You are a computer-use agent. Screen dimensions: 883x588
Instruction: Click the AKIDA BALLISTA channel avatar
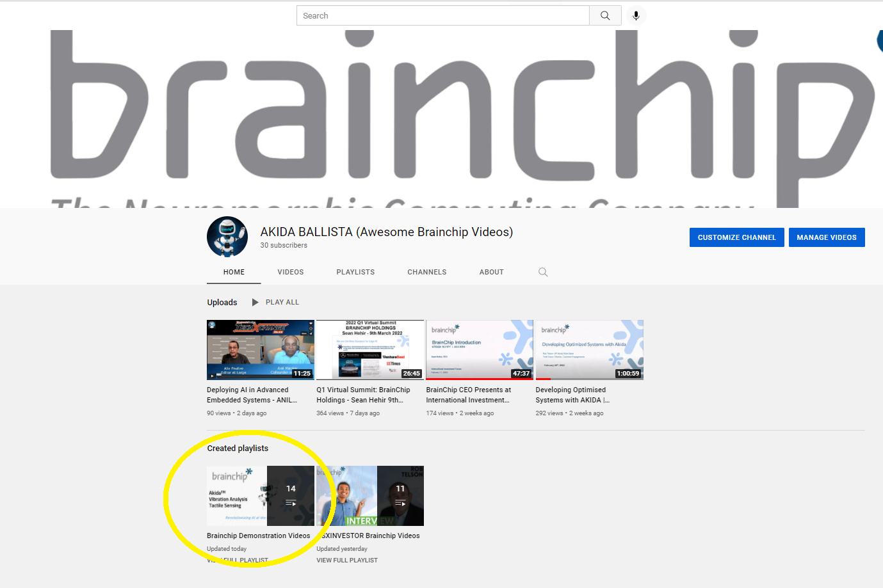(227, 237)
